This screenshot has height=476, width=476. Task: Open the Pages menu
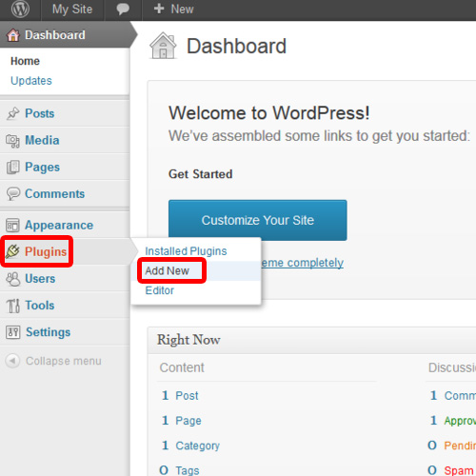[x=42, y=168]
